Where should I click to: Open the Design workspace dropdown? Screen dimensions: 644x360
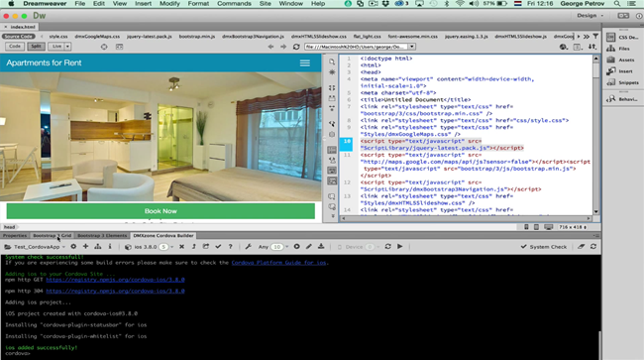click(x=590, y=16)
